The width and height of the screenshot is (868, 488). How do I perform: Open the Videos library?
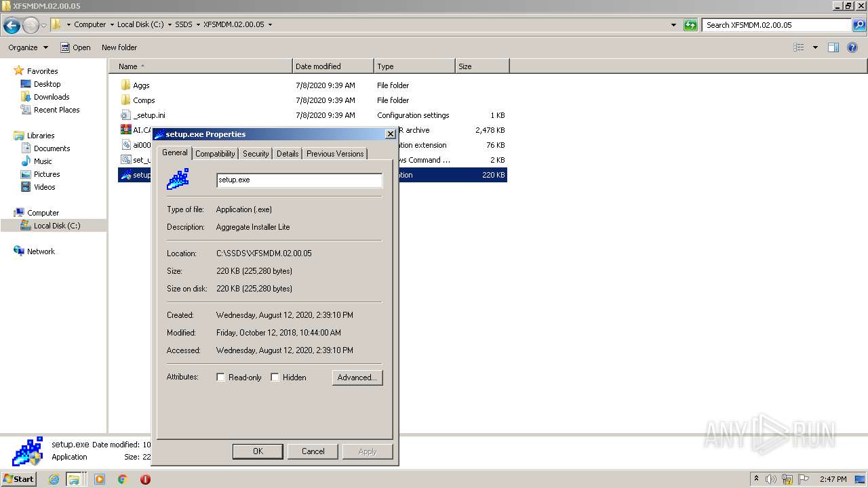click(44, 187)
